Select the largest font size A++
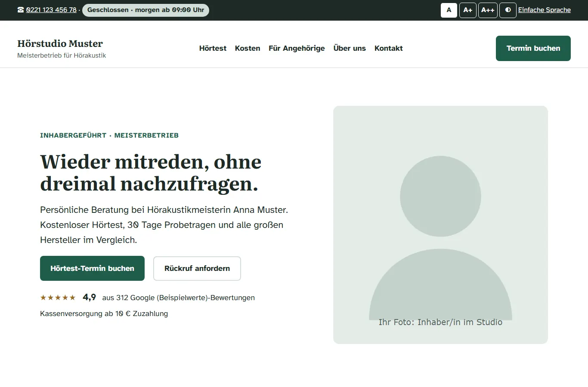The width and height of the screenshot is (588, 387). click(x=488, y=10)
